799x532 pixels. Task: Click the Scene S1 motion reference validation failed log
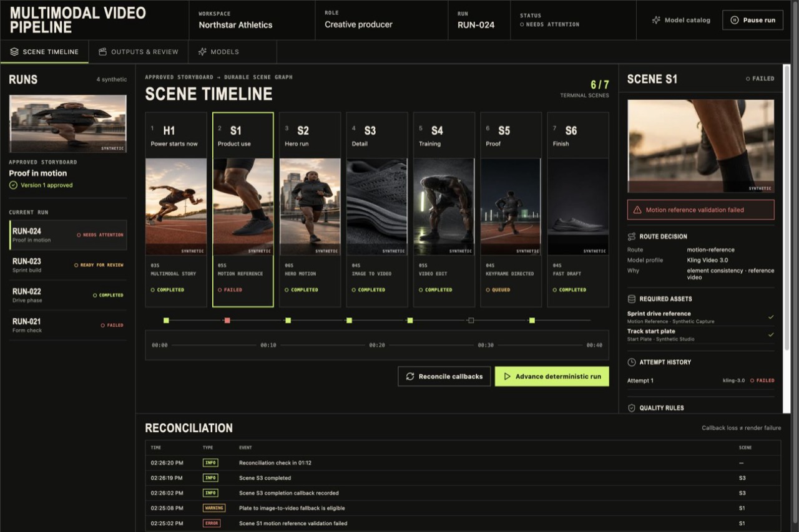(463, 523)
